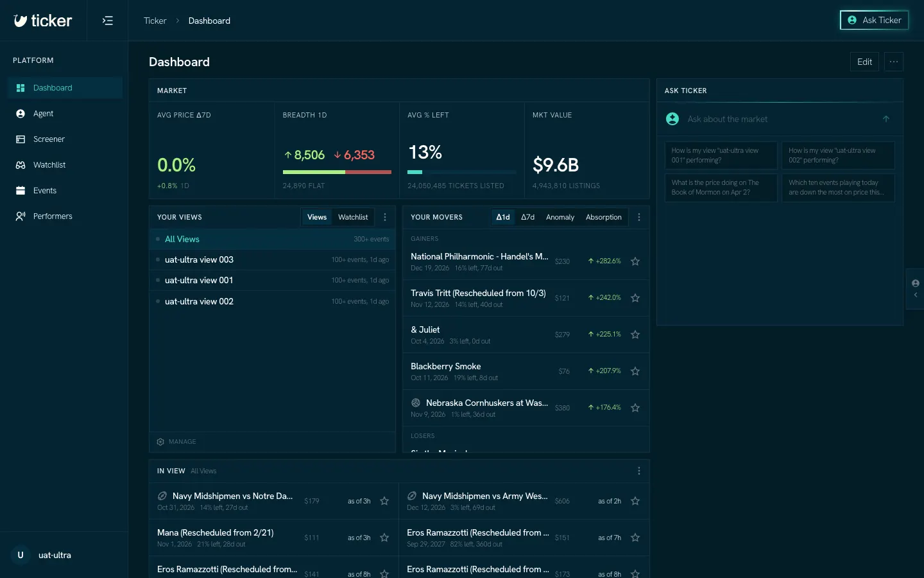Click the Manage gear icon

tap(160, 442)
